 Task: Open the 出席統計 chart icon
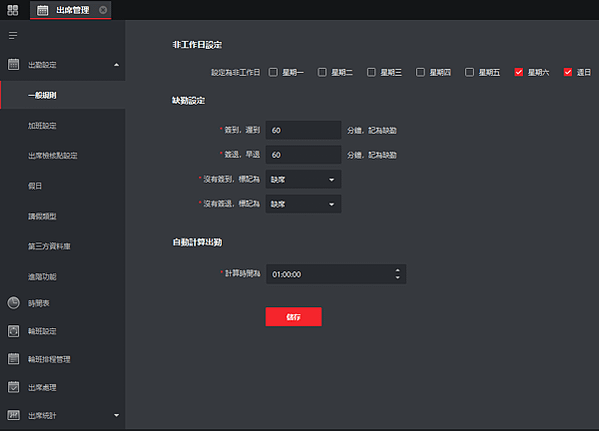coord(13,415)
